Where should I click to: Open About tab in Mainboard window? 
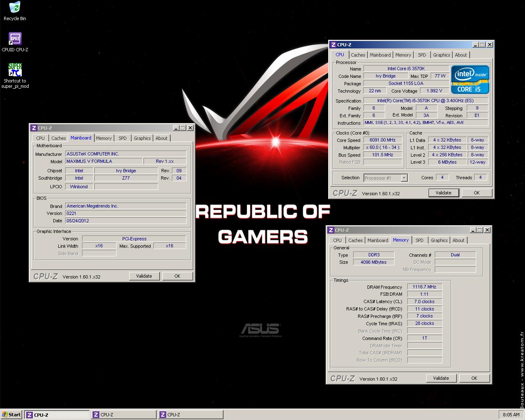(161, 138)
